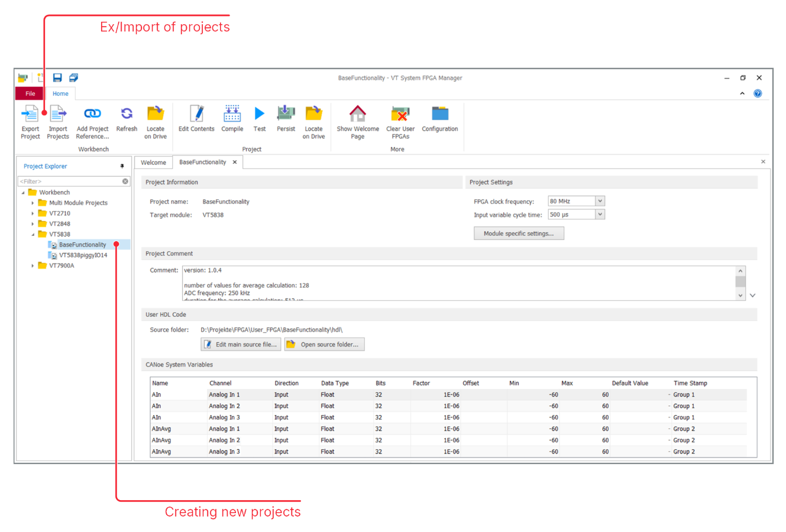Click the Channel column header
The width and height of the screenshot is (786, 532).
pos(220,383)
